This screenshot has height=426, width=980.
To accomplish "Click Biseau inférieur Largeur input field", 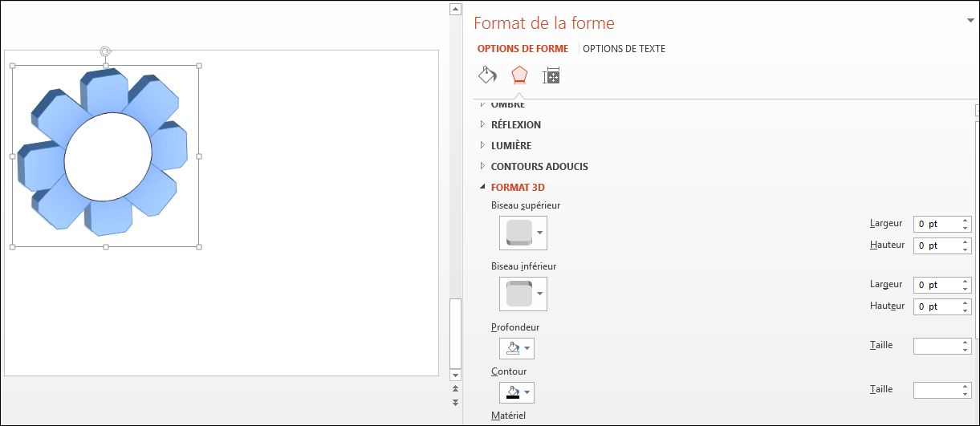I will [x=937, y=285].
